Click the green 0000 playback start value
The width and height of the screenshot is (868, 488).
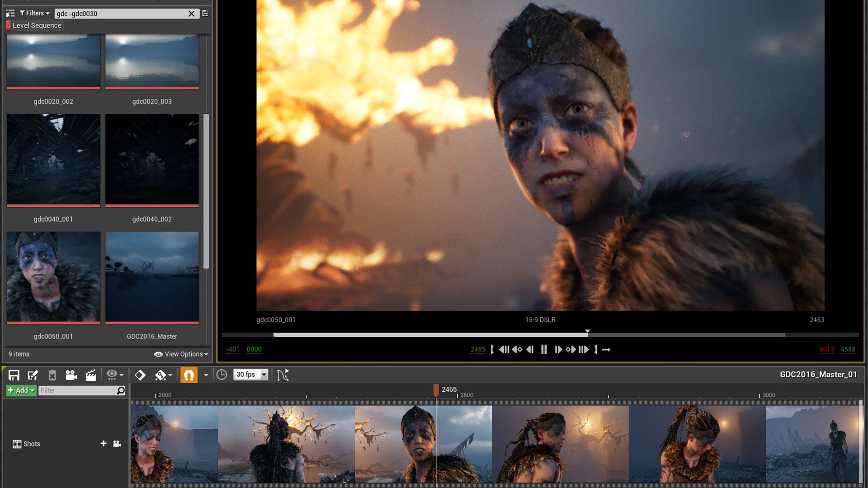tap(254, 349)
